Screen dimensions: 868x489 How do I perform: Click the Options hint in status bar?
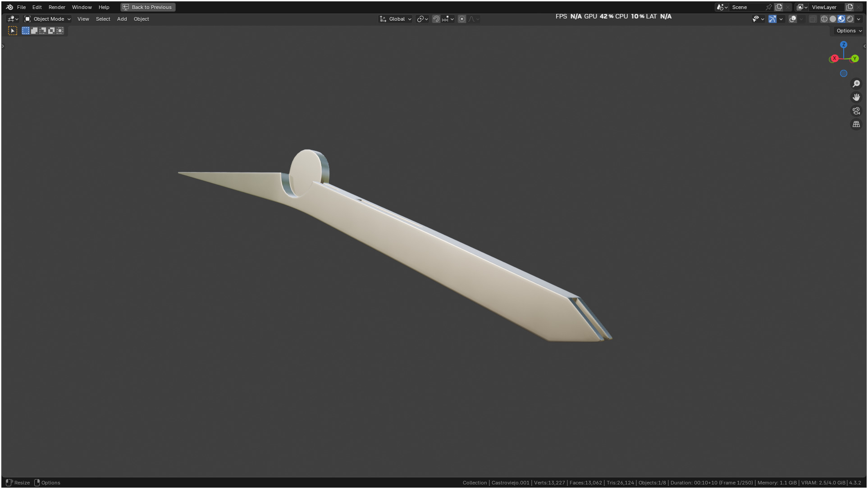[x=47, y=483]
